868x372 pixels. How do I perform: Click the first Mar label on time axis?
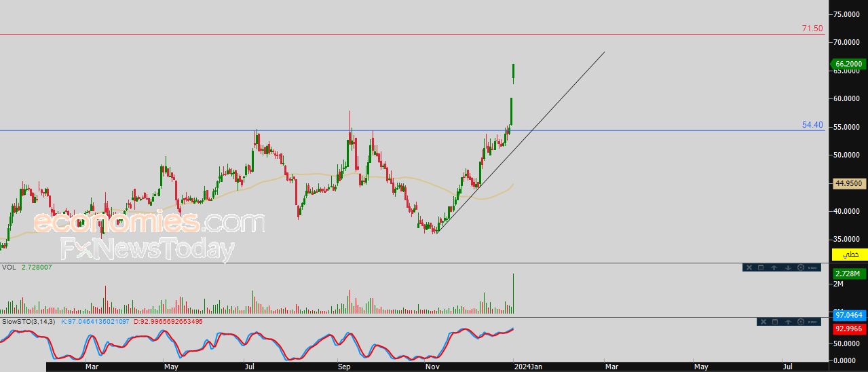pos(93,367)
